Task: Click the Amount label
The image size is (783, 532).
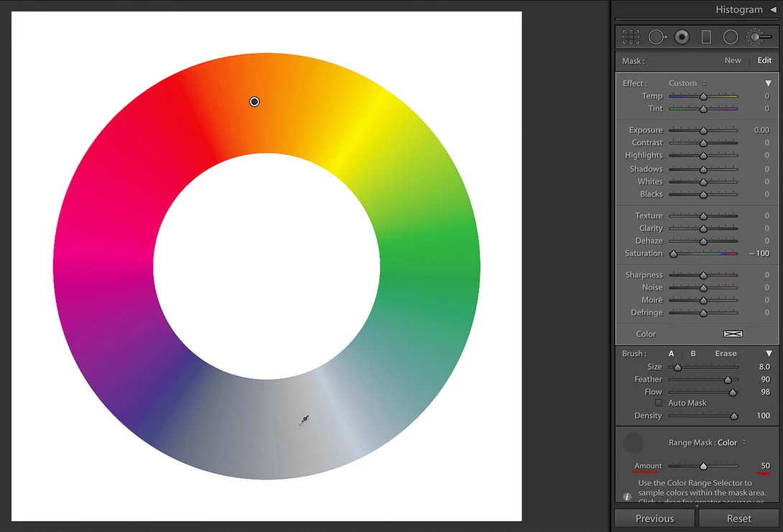Action: click(648, 466)
